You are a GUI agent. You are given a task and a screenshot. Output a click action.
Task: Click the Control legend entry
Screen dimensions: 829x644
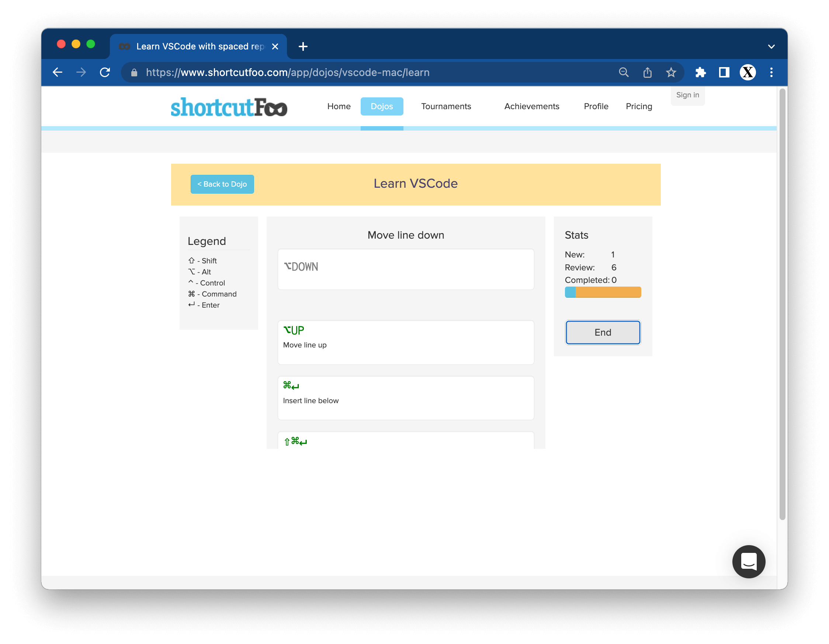tap(207, 283)
